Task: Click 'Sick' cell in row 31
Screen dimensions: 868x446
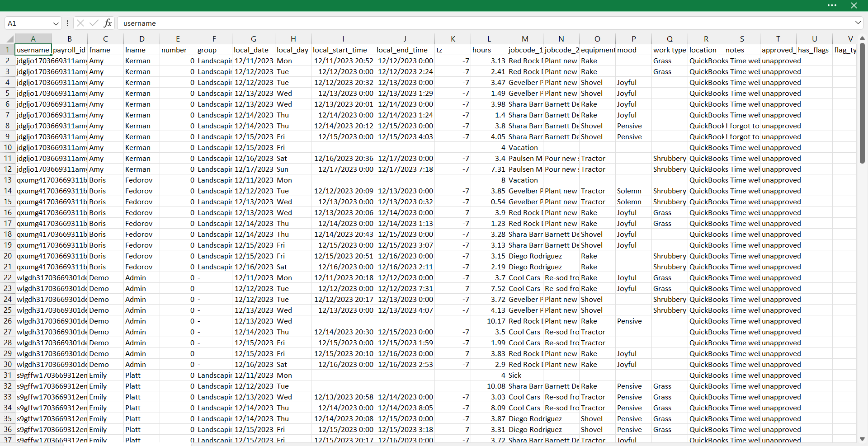Action: (525, 375)
